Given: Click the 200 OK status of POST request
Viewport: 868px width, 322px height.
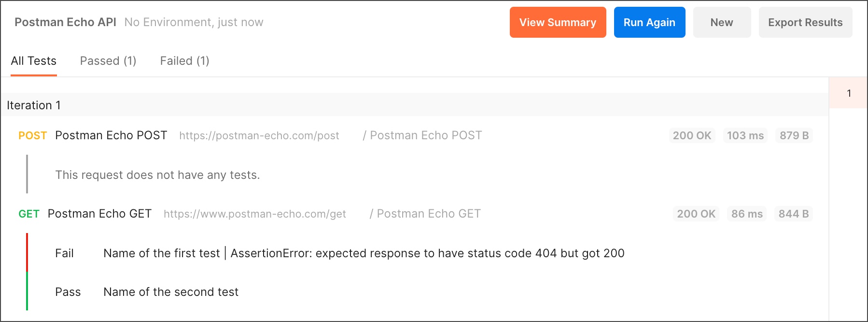Looking at the screenshot, I should tap(692, 135).
